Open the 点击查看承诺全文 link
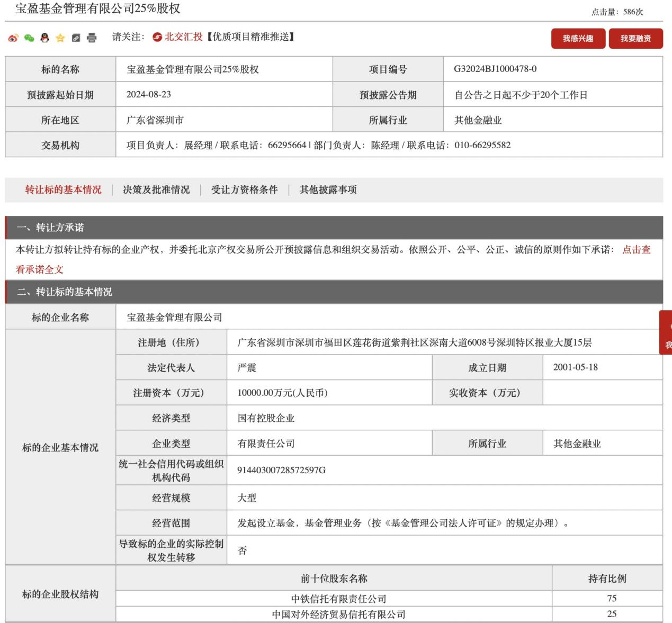This screenshot has height=623, width=672. pos(636,250)
